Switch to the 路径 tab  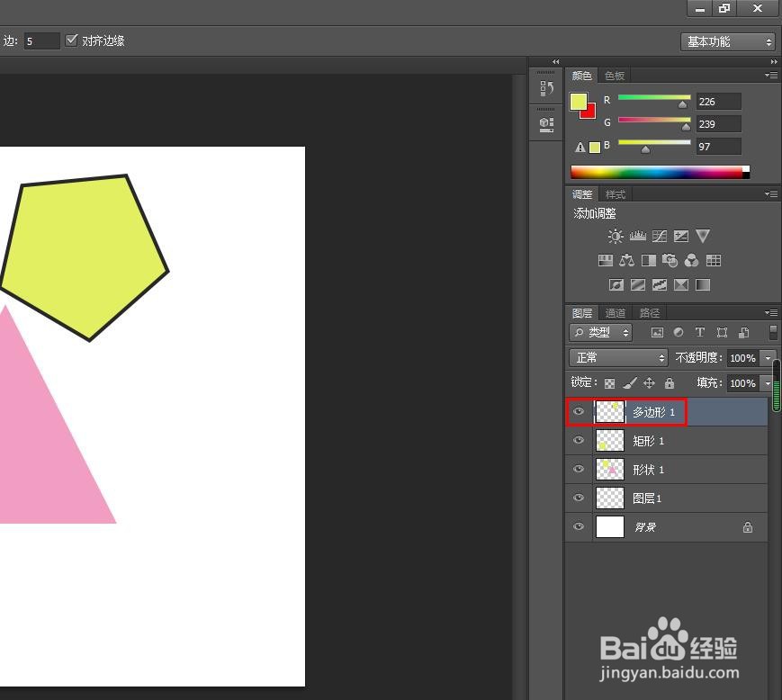[x=650, y=313]
